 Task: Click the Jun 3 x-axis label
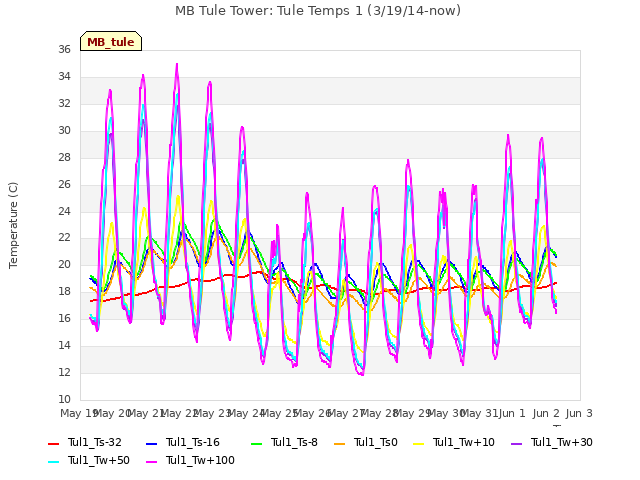coord(579,413)
